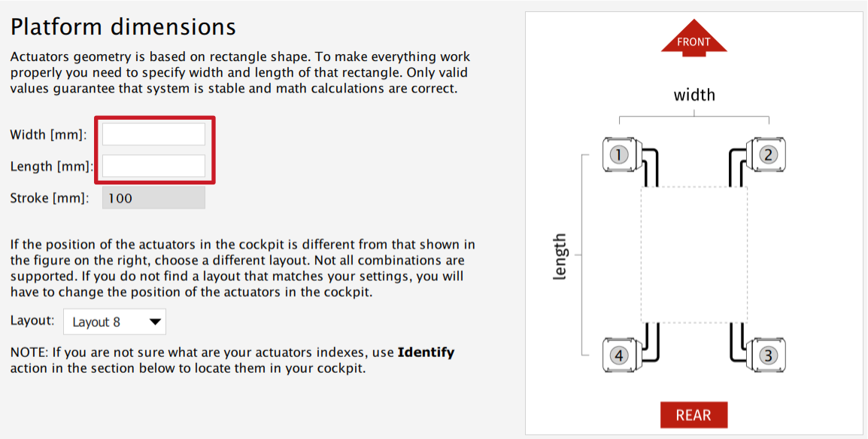Click the red FRONT arrow
The image size is (868, 439).
point(693,38)
